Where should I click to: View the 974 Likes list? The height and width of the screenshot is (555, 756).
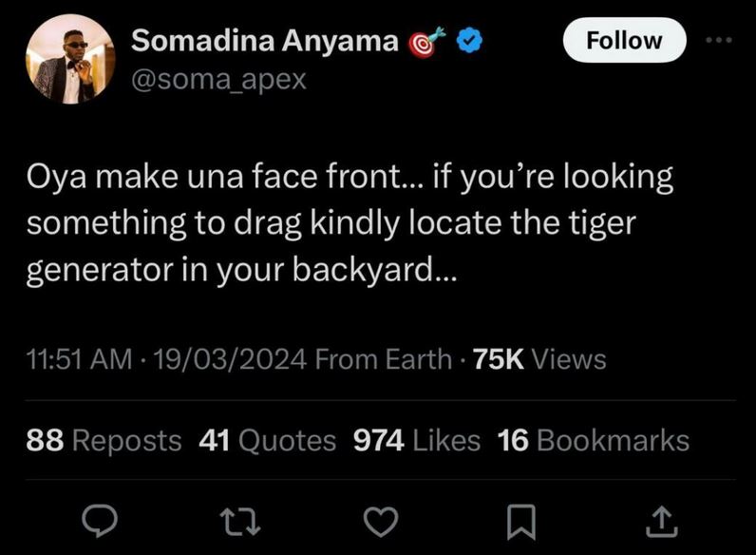416,440
